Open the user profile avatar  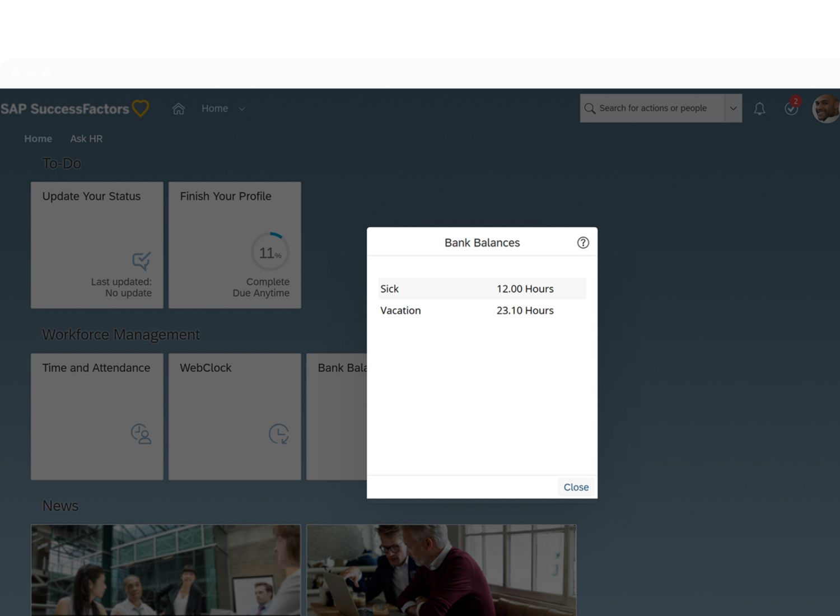click(825, 109)
